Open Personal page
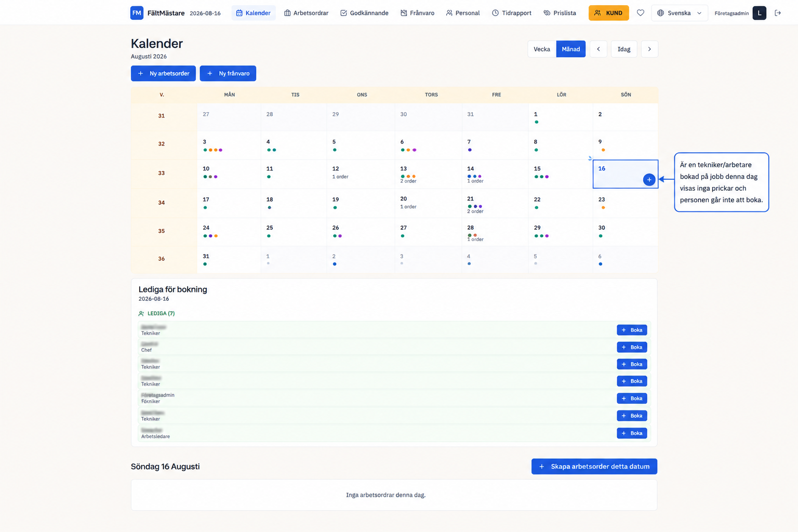Viewport: 798px width, 532px height. [x=463, y=13]
